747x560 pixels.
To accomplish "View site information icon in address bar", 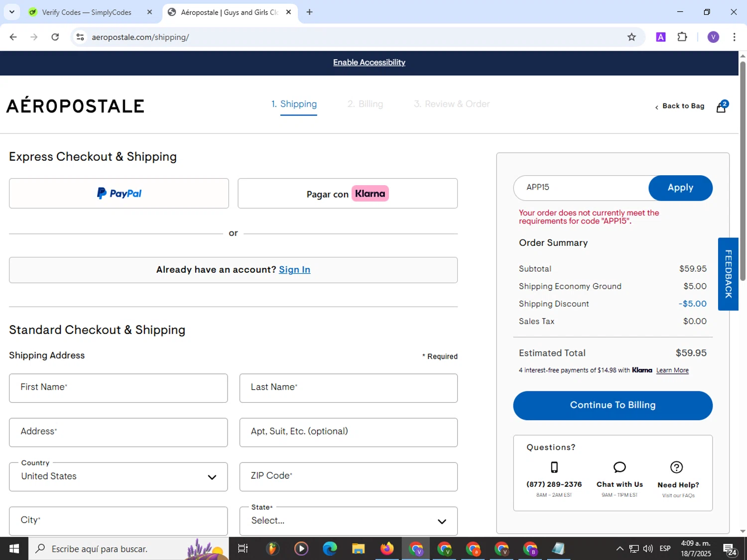I will [x=80, y=37].
